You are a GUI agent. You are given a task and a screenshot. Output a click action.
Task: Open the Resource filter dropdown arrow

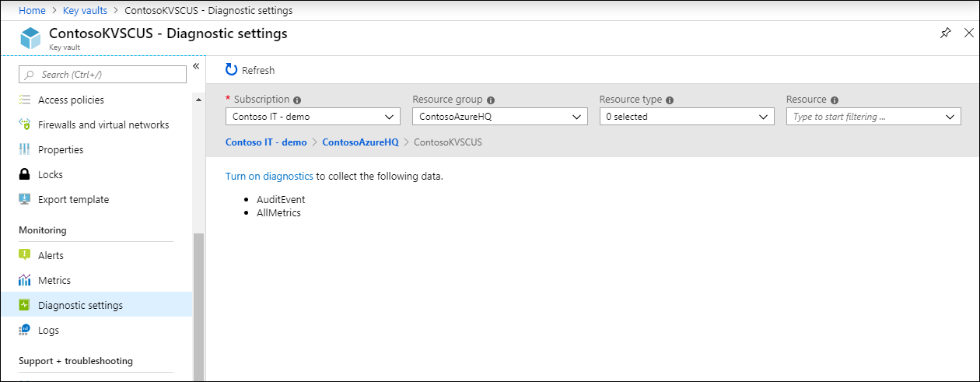pos(950,117)
